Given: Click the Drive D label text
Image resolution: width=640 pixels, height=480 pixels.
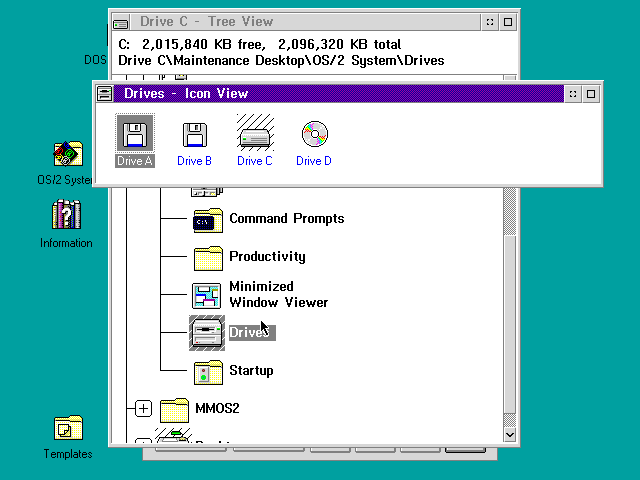Looking at the screenshot, I should coord(314,161).
